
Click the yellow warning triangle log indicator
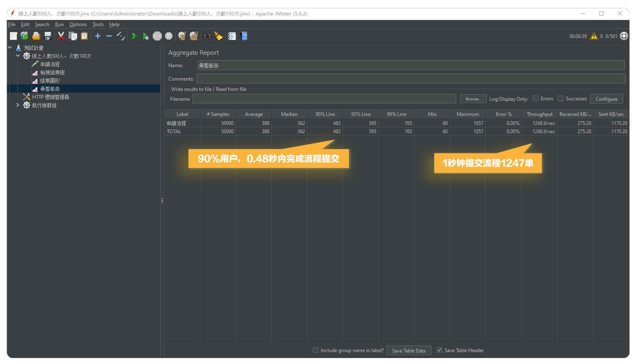594,36
